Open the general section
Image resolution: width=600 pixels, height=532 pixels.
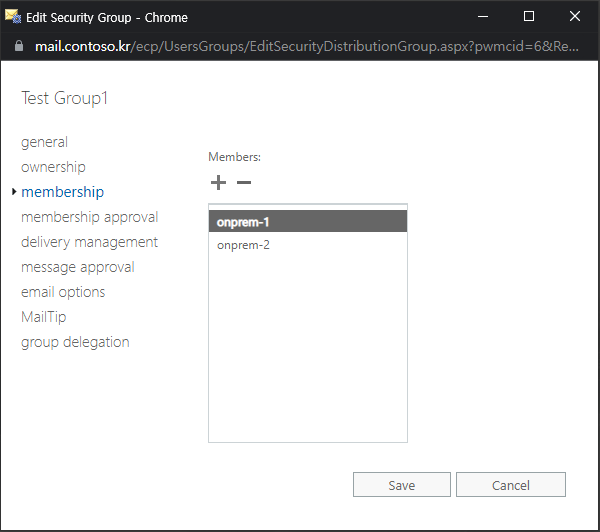[x=44, y=142]
